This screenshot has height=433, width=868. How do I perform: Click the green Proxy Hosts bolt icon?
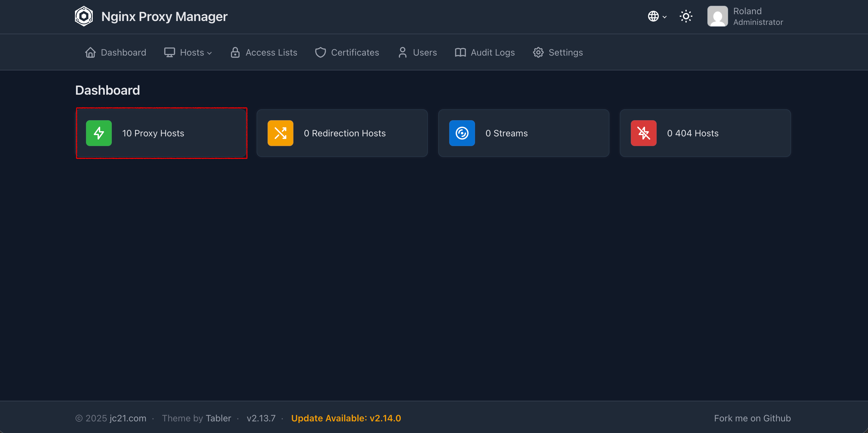(99, 133)
